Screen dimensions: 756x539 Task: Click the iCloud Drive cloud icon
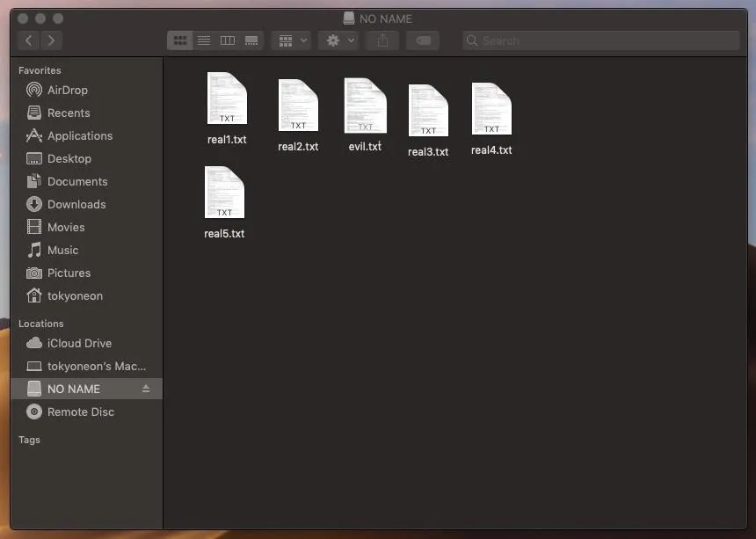point(34,343)
